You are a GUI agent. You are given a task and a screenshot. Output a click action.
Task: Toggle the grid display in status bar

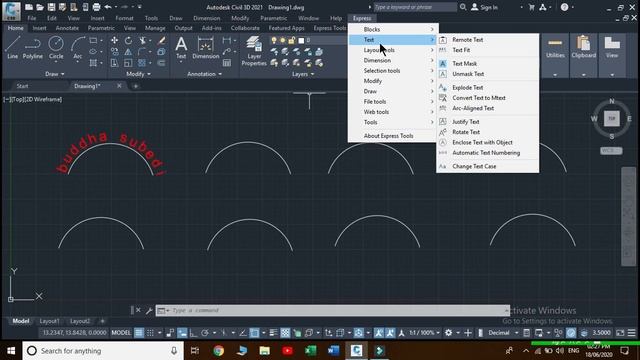[x=139, y=333]
